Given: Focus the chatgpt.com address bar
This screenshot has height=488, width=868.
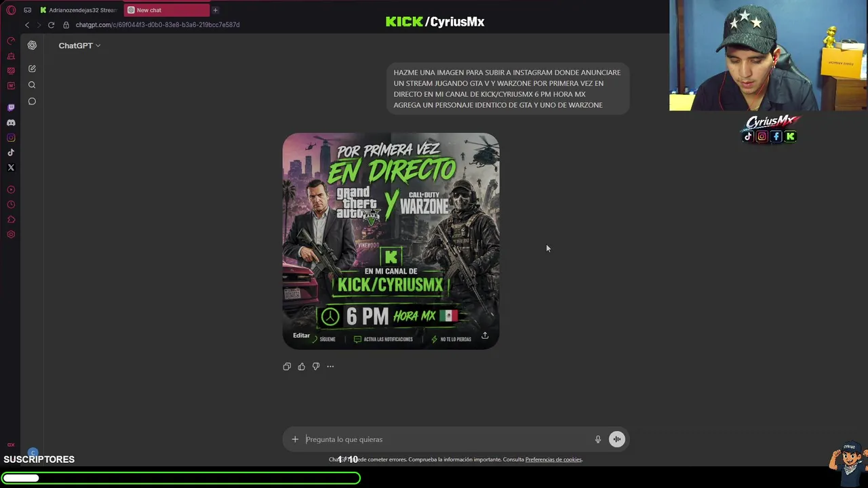Looking at the screenshot, I should 157,25.
